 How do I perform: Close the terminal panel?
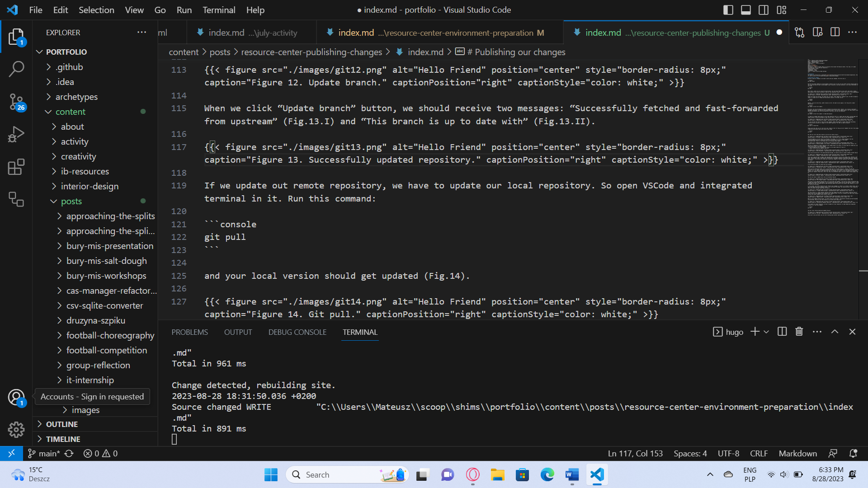852,332
